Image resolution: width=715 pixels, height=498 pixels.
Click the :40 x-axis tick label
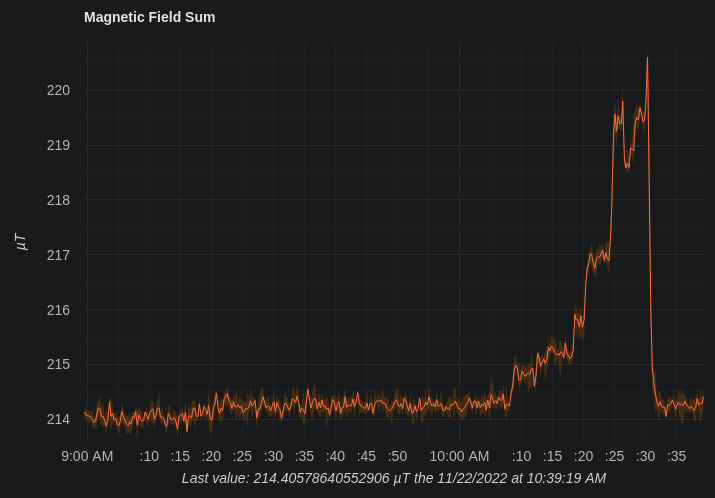[x=335, y=456]
